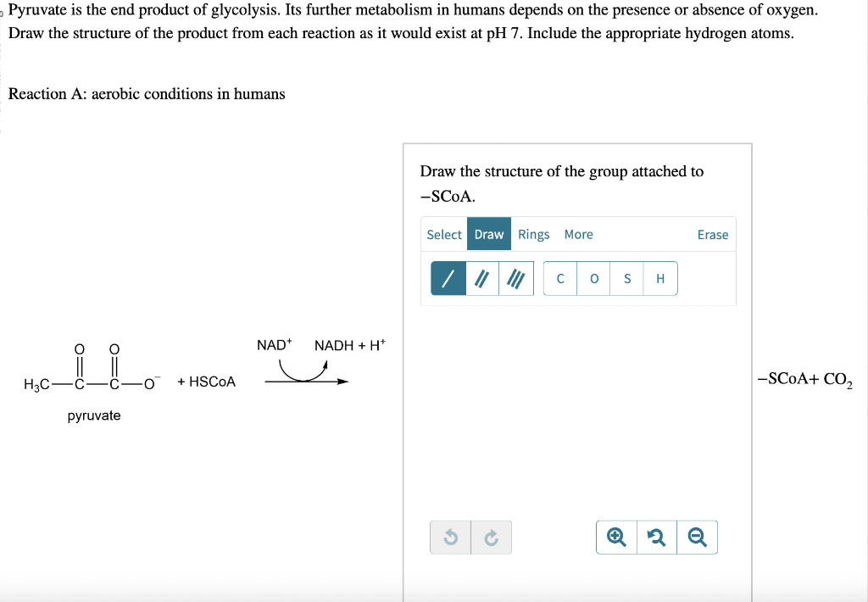Zoom out of the structure canvas
Image resolution: width=868 pixels, height=602 pixels.
coord(697,537)
